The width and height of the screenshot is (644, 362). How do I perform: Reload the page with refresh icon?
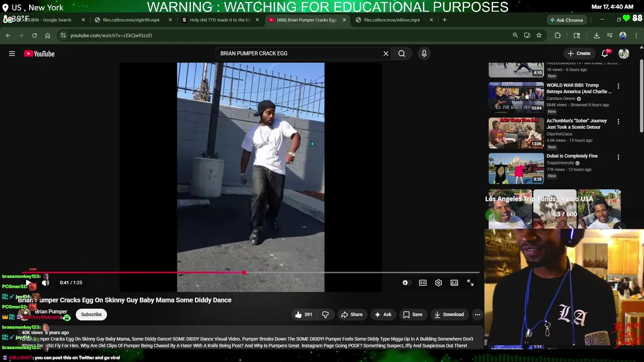click(34, 35)
